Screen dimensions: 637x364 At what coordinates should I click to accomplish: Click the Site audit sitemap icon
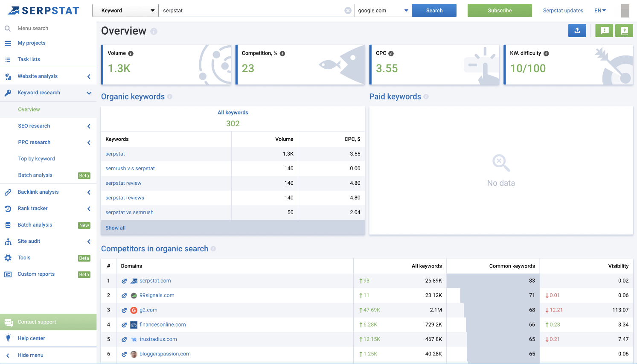tap(8, 242)
